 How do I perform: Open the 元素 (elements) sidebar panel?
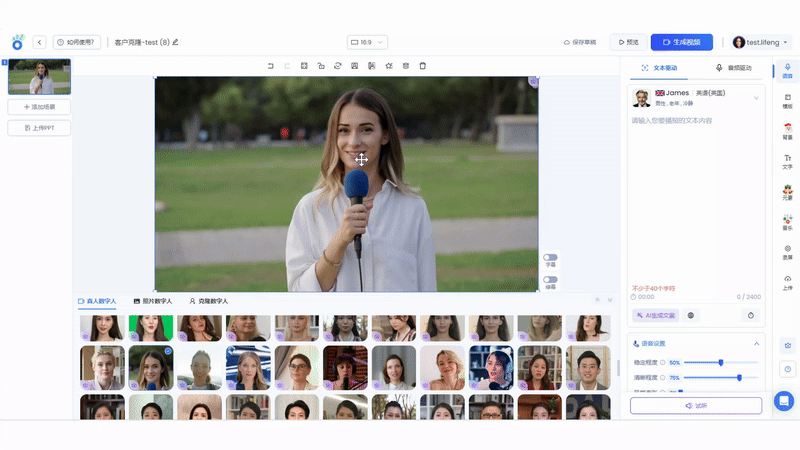coord(787,191)
